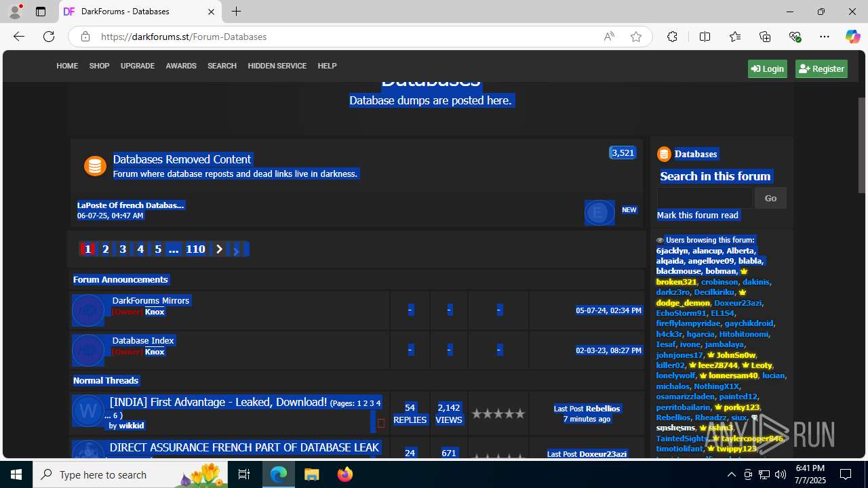This screenshot has width=868, height=488.
Task: Open Databases Removed Content subforum
Action: (x=182, y=159)
